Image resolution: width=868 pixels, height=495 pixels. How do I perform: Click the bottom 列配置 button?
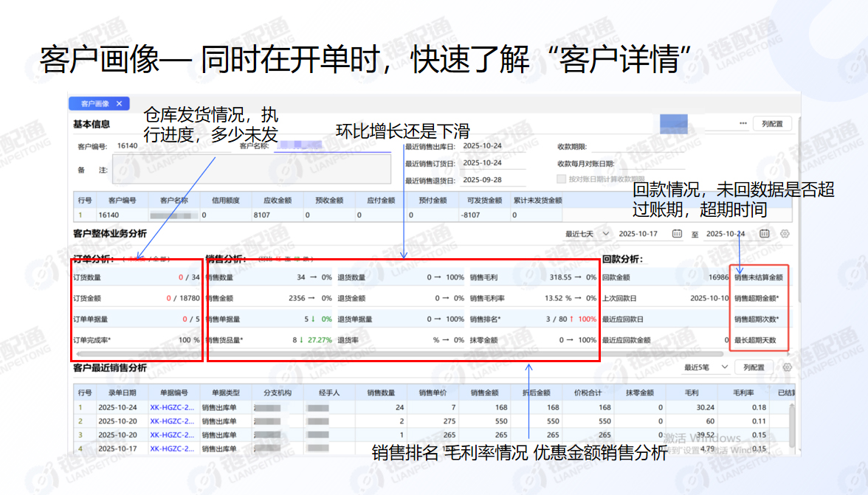coord(754,367)
